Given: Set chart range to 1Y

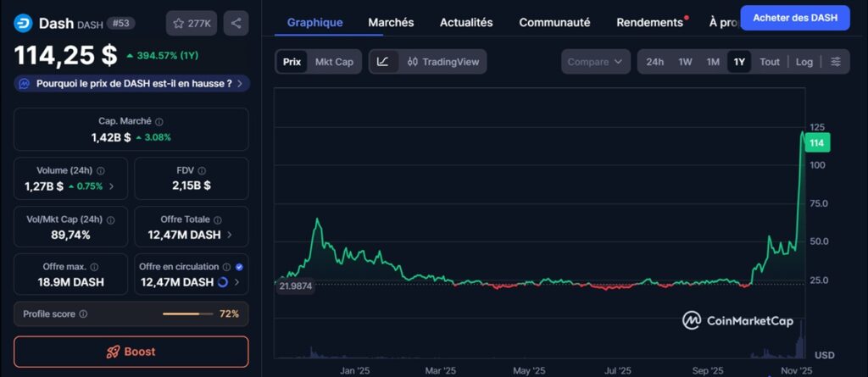Looking at the screenshot, I should tap(739, 62).
